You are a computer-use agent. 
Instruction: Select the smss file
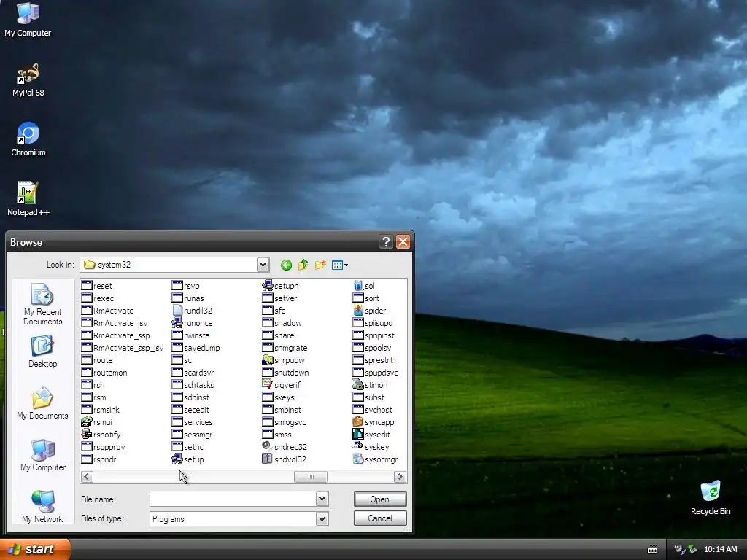276,435
